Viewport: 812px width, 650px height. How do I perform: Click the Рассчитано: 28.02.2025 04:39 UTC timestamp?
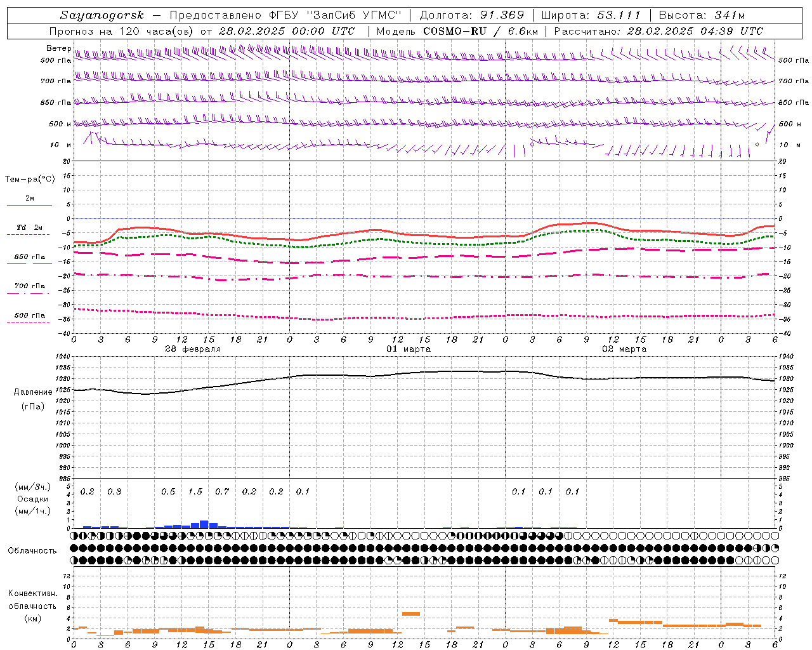[x=658, y=31]
